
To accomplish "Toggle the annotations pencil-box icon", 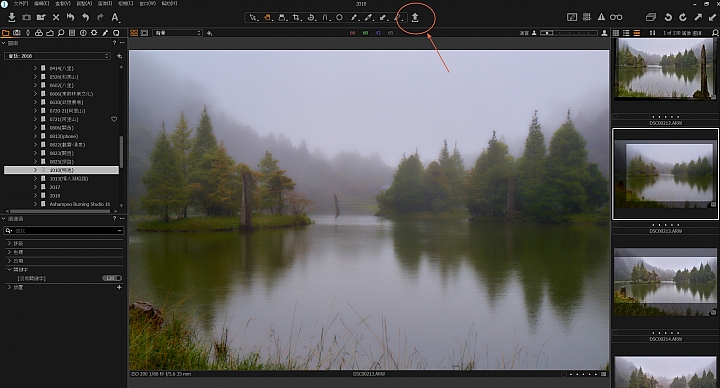I will pos(572,17).
